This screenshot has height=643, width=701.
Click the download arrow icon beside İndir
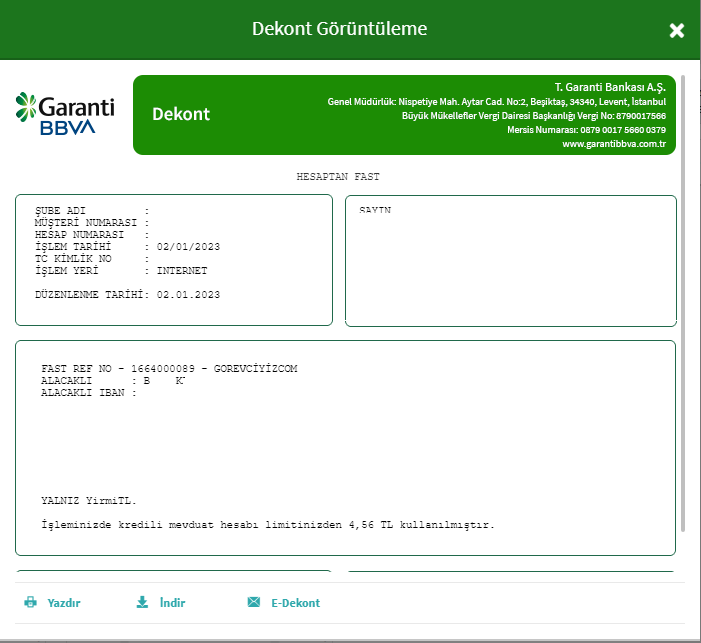[142, 602]
